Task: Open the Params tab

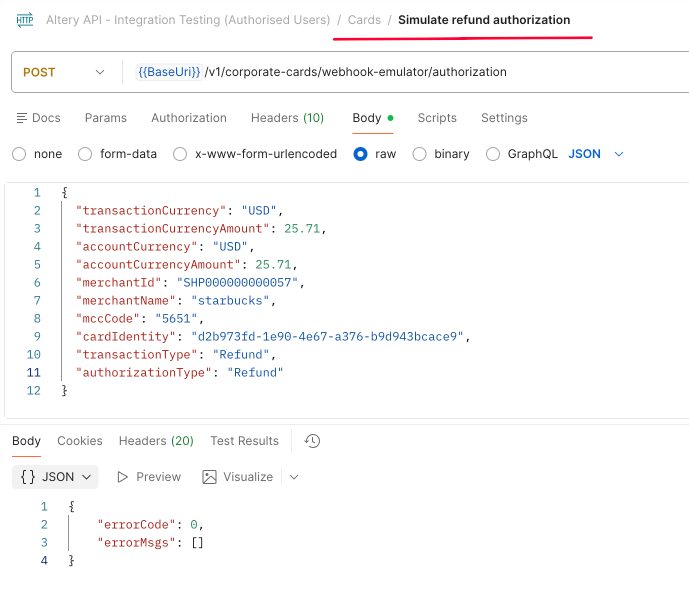Action: click(x=106, y=118)
